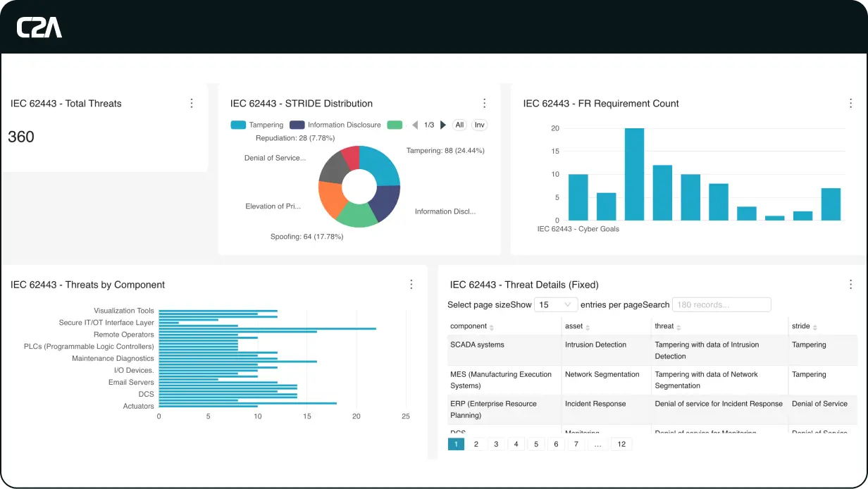Toggle the green legend swatch series
This screenshot has width=868, height=489.
[x=395, y=125]
